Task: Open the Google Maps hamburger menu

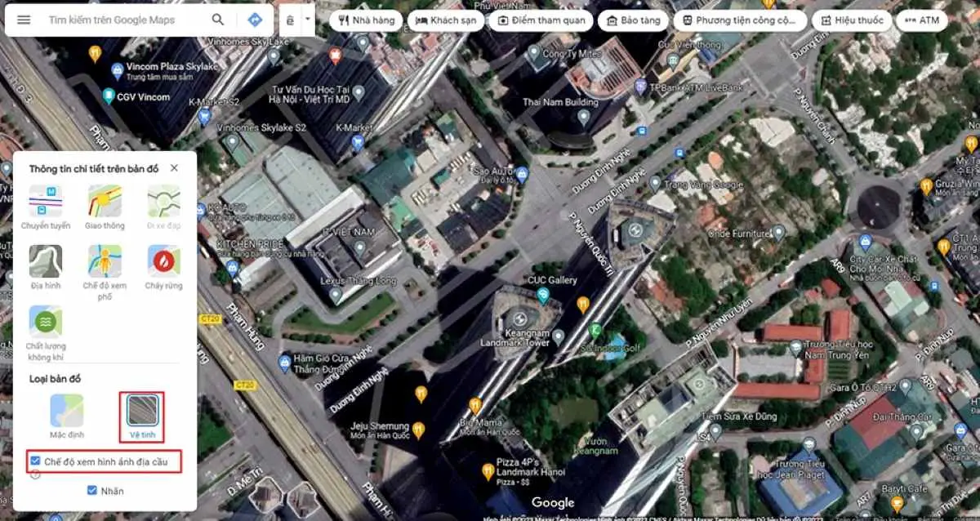Action: point(24,20)
